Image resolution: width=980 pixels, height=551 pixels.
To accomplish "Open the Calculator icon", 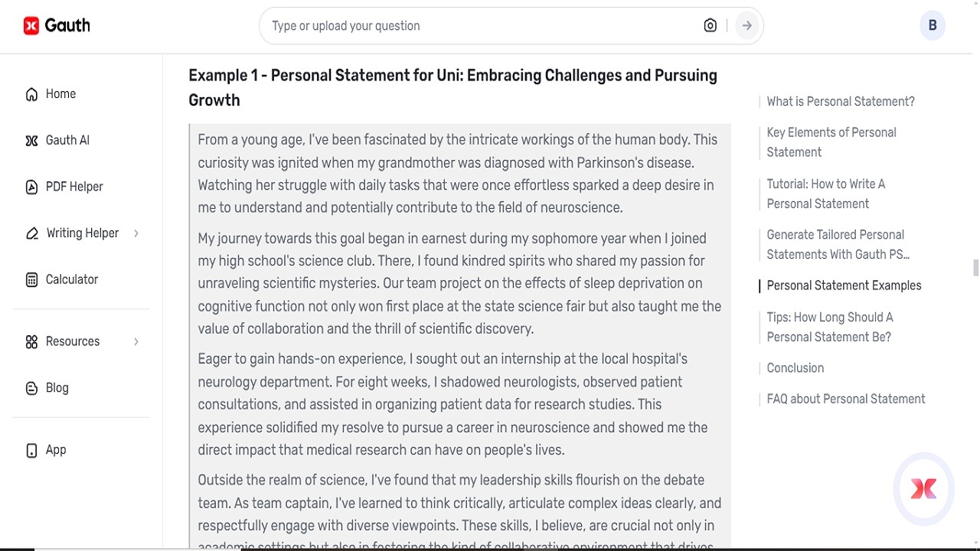I will [31, 279].
